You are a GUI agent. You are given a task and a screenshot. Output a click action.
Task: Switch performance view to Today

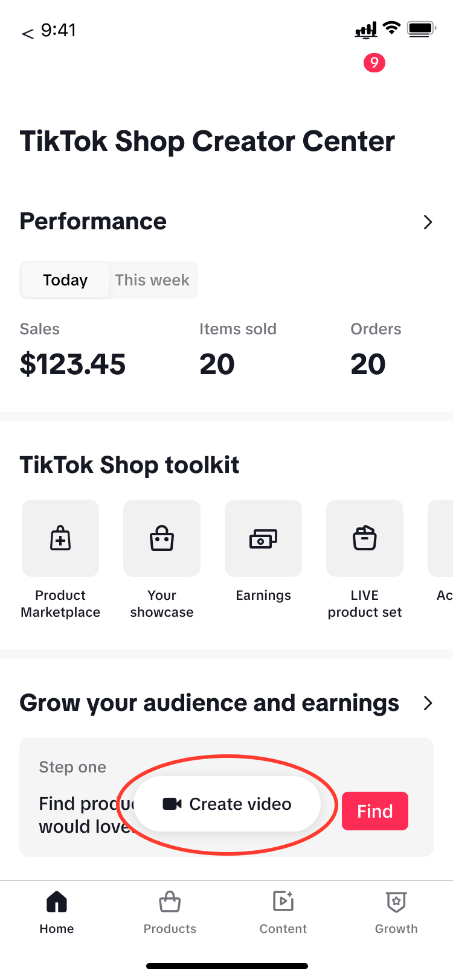tap(65, 280)
